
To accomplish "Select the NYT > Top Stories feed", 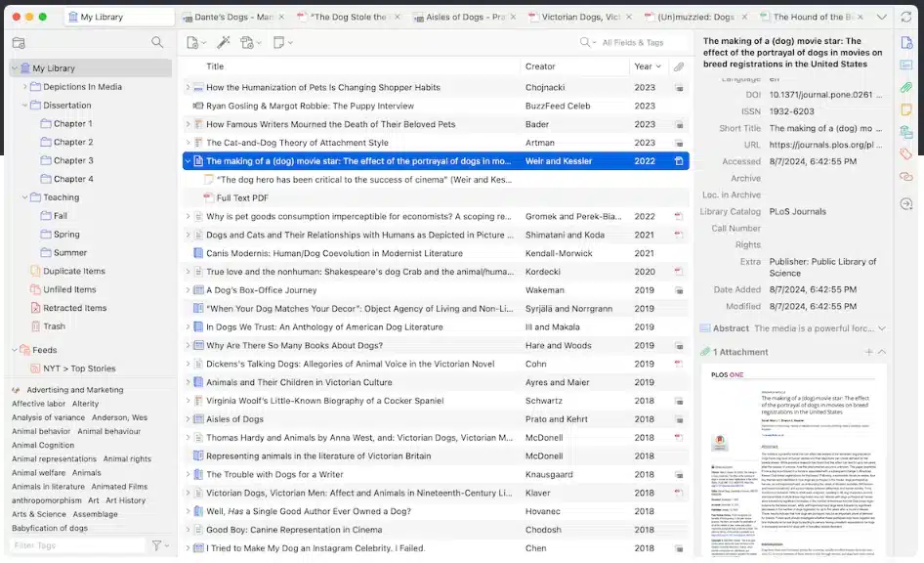I will (x=79, y=368).
